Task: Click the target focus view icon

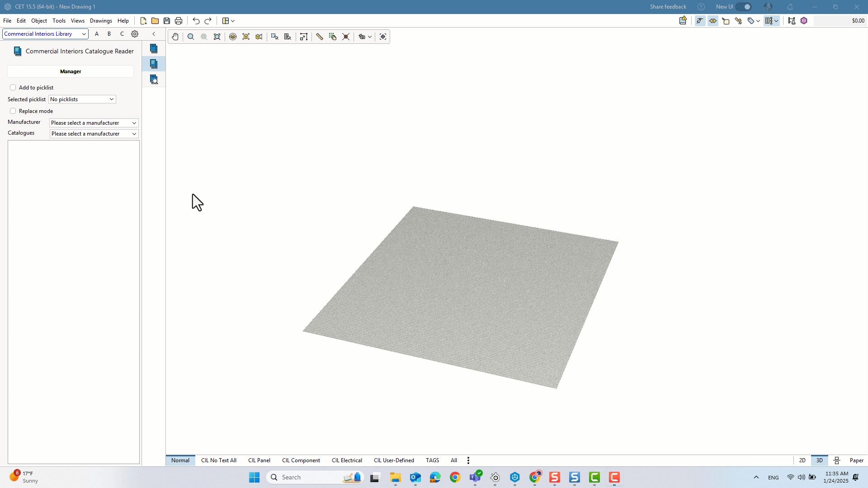Action: [383, 37]
